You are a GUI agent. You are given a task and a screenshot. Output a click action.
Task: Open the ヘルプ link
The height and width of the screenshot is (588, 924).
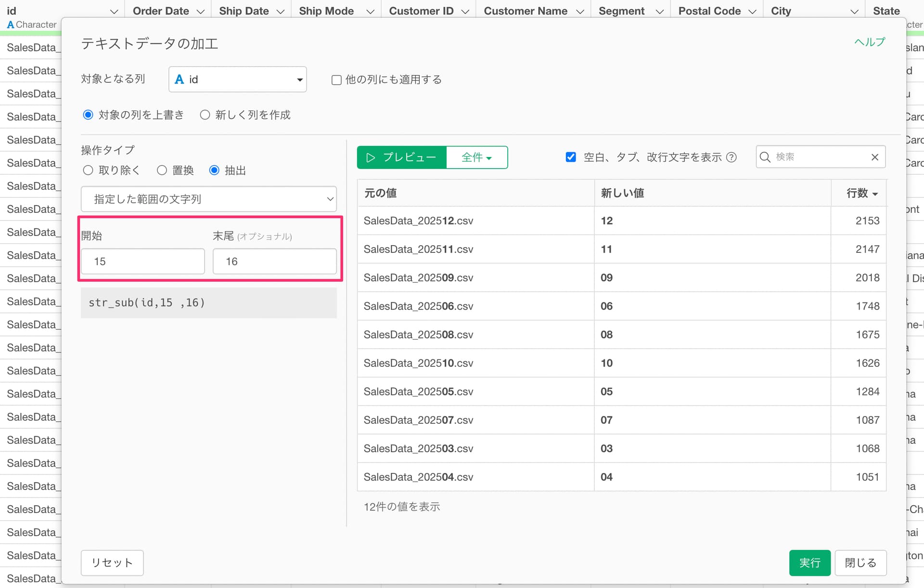point(869,42)
